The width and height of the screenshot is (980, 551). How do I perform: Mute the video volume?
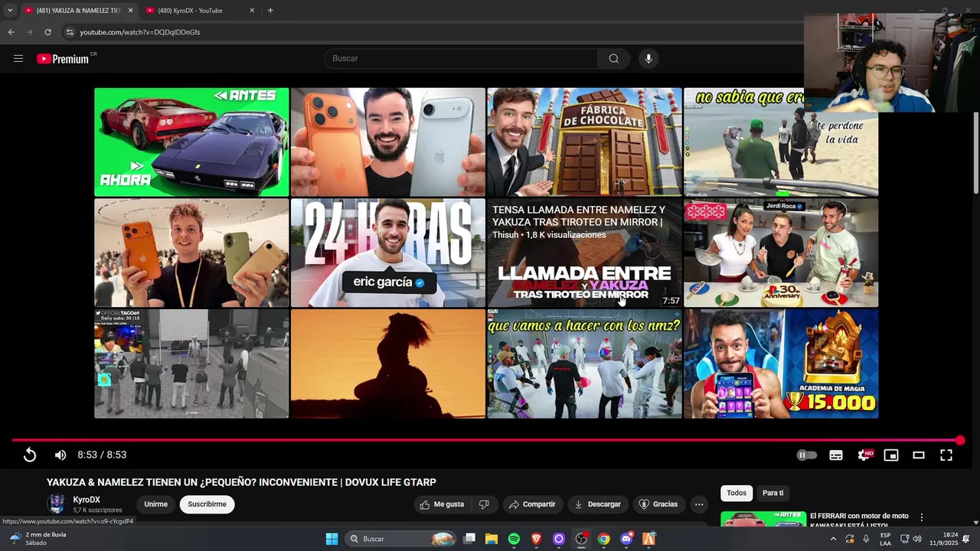click(60, 455)
